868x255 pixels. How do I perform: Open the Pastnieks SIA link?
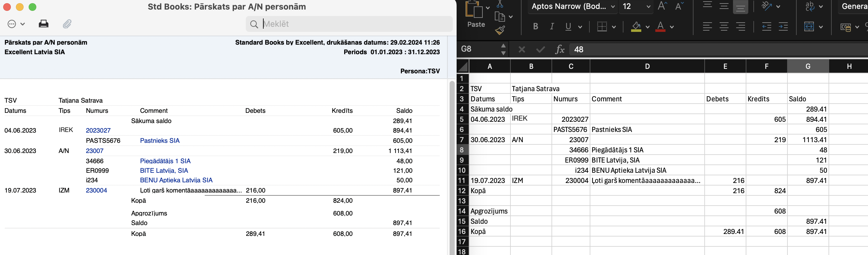coord(160,141)
